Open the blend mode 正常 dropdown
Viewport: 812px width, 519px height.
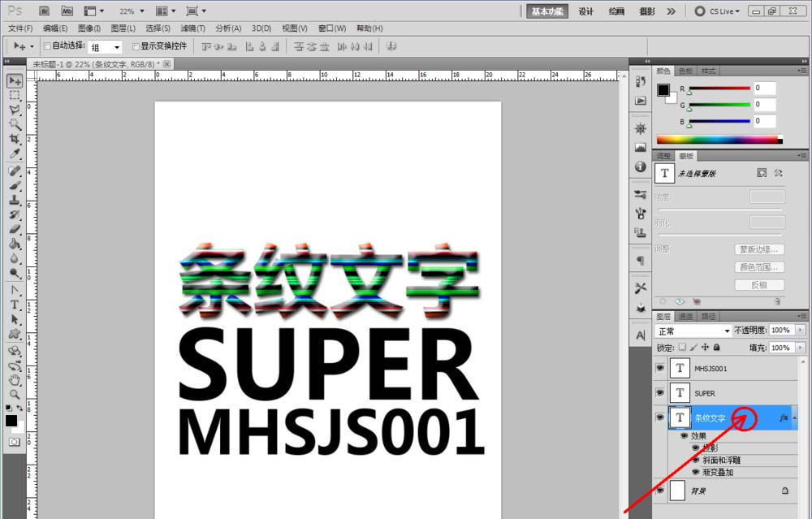pos(693,331)
